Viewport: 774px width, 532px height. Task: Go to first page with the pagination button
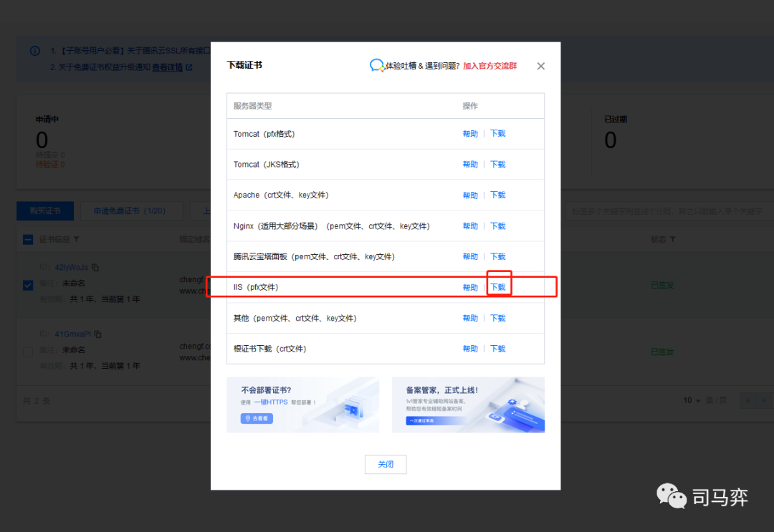[747, 400]
